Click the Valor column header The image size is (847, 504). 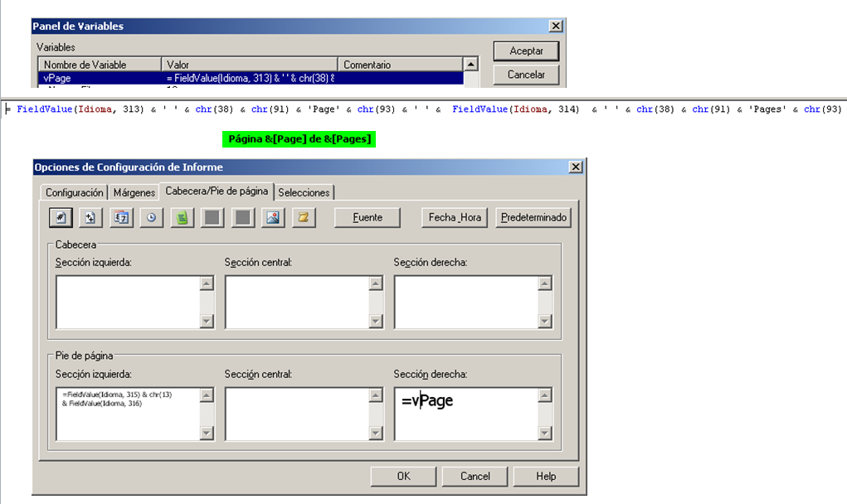point(250,65)
